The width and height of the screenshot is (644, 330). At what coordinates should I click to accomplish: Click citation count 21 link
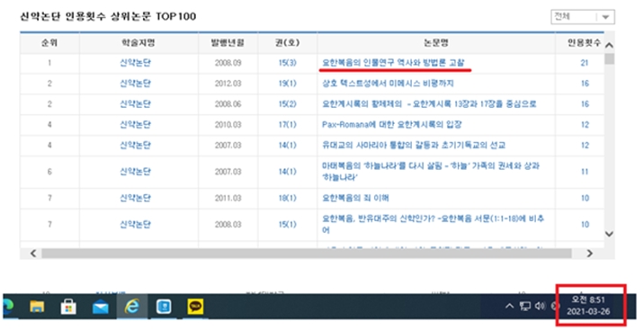[x=584, y=63]
